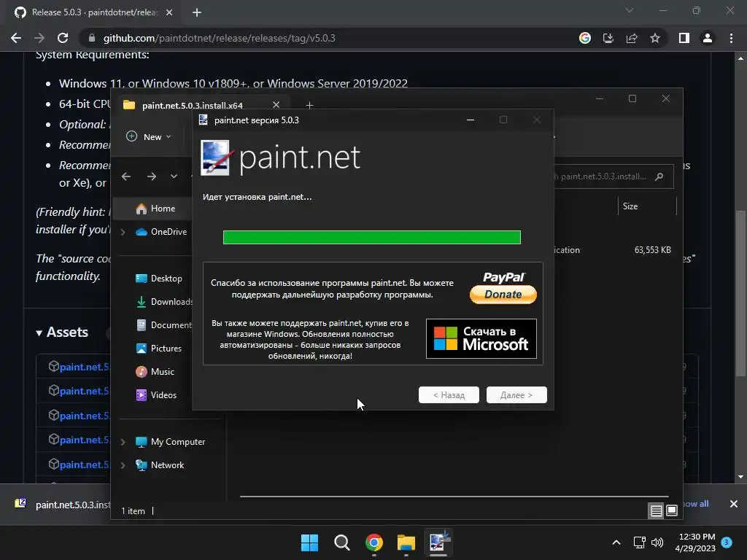This screenshot has width=747, height=560.
Task: Open Documents folder in sidebar
Action: click(163, 325)
